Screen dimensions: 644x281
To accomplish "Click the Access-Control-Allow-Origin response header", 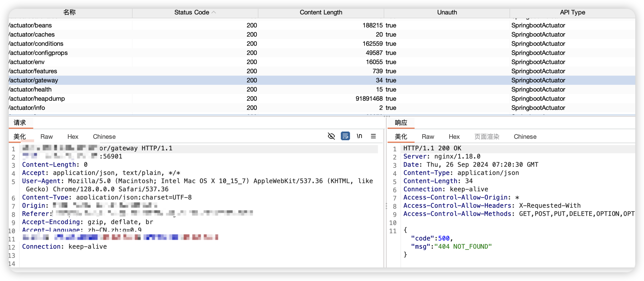I will click(461, 197).
